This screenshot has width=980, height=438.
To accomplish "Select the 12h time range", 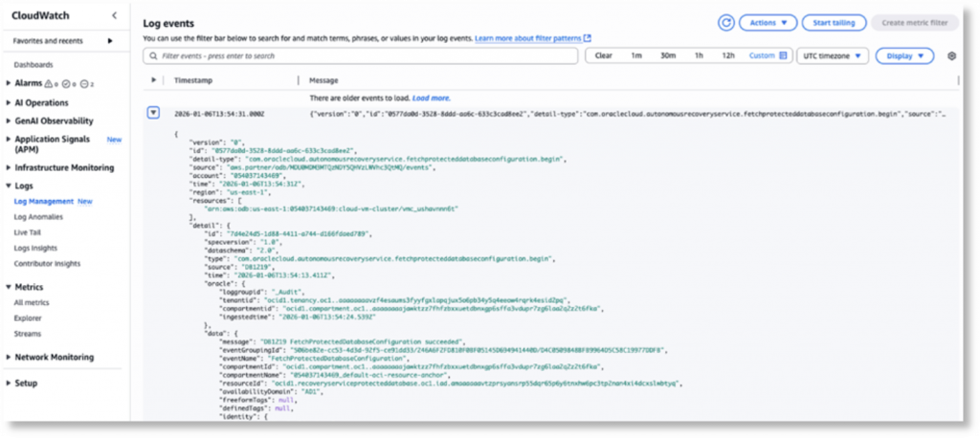I will pos(728,55).
